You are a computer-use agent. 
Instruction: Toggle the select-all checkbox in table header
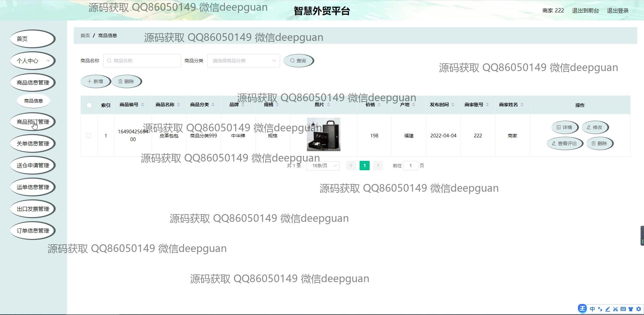click(89, 105)
